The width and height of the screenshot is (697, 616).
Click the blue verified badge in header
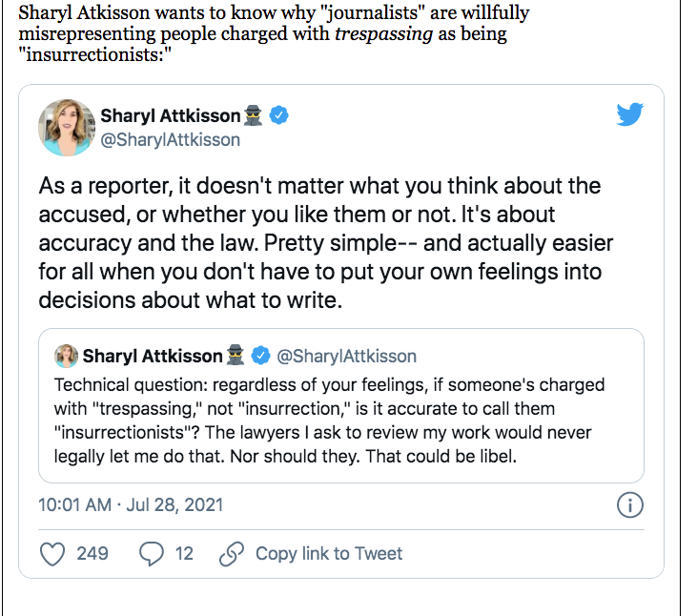(279, 115)
